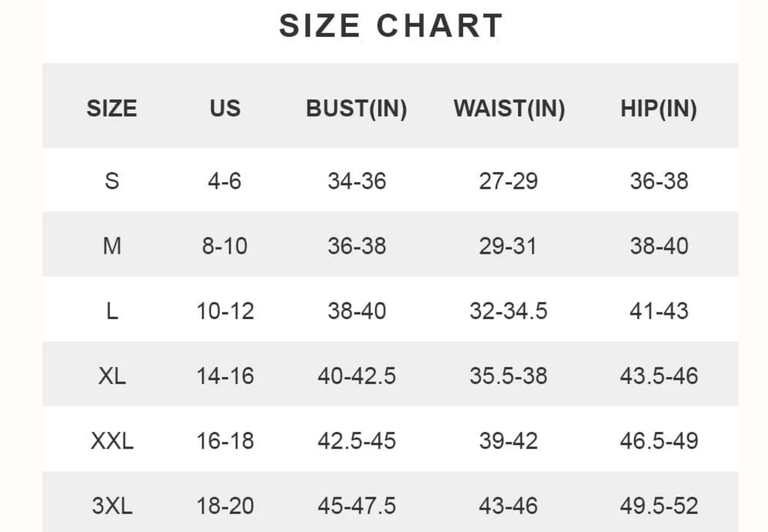This screenshot has height=532, width=768.
Task: Select the 3XL size row label
Action: [112, 506]
